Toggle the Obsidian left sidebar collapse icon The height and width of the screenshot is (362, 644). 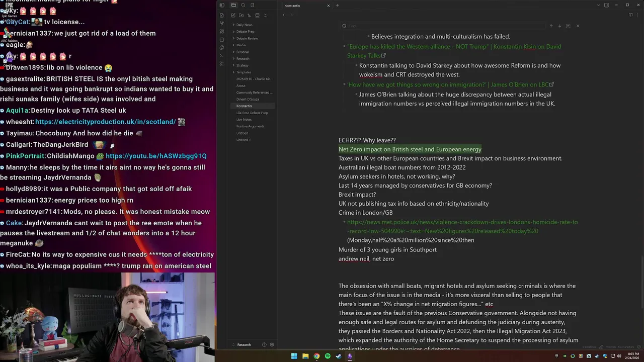tap(222, 5)
